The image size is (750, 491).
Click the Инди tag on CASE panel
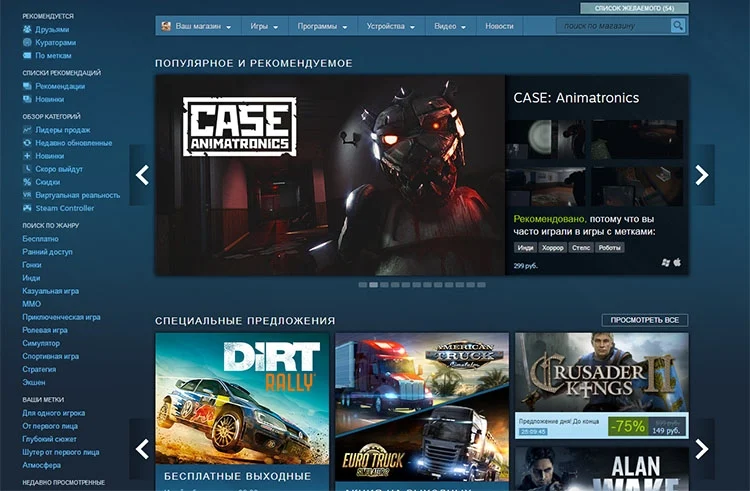point(525,248)
